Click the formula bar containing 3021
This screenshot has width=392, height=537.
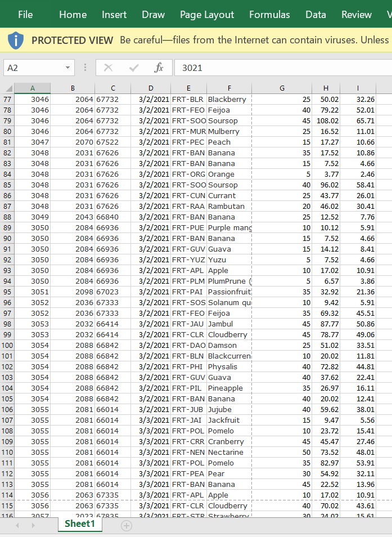[x=283, y=68]
